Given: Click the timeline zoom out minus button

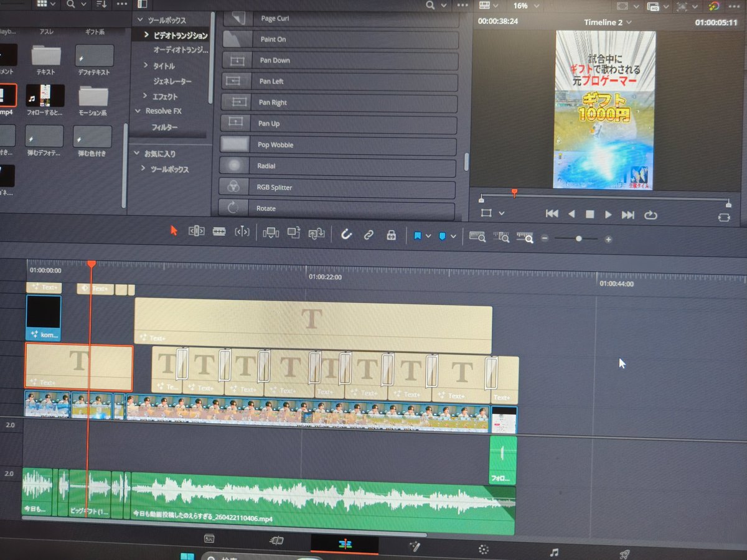Looking at the screenshot, I should 545,238.
